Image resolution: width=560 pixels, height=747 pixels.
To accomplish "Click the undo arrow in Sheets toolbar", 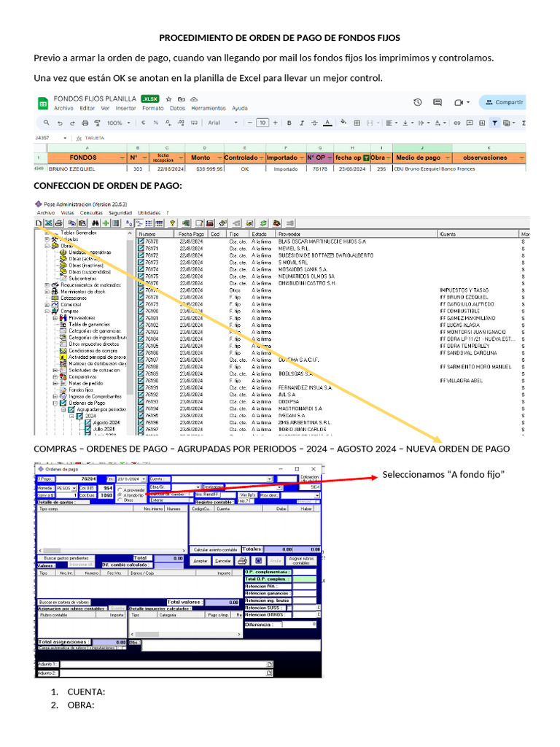I will (60, 123).
